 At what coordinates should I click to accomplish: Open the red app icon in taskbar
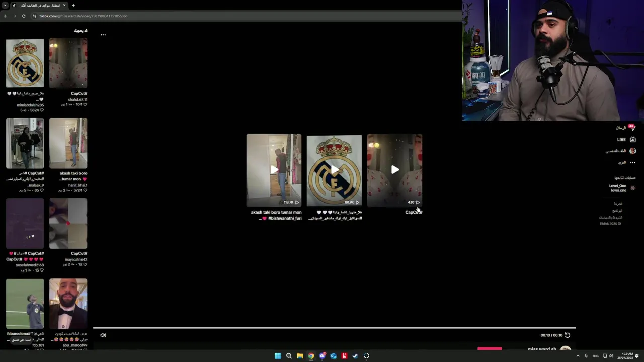coord(344,356)
